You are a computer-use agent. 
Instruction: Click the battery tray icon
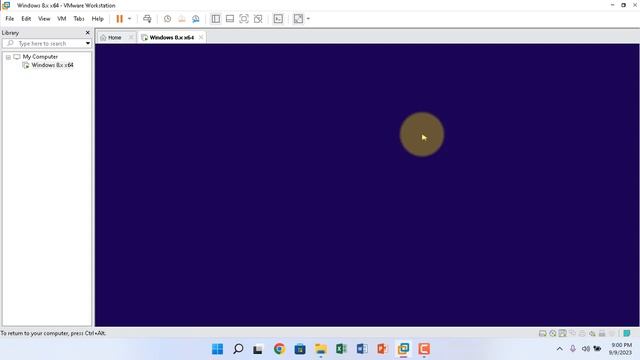tap(597, 349)
